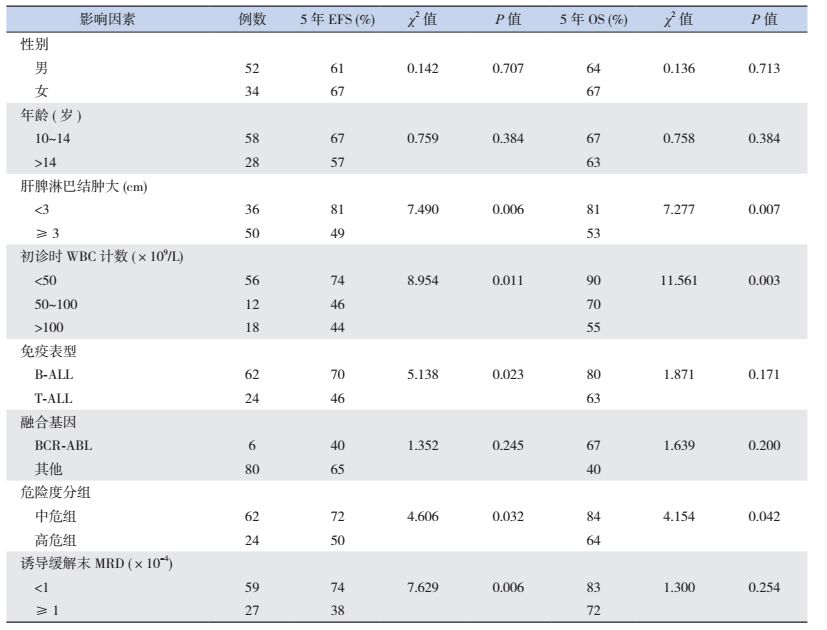
Task: Click the 年龄 (岁) section label
Action: [x=50, y=116]
